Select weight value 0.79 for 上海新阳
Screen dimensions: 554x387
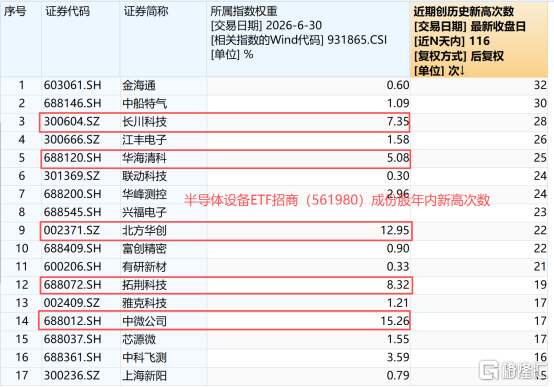click(398, 375)
